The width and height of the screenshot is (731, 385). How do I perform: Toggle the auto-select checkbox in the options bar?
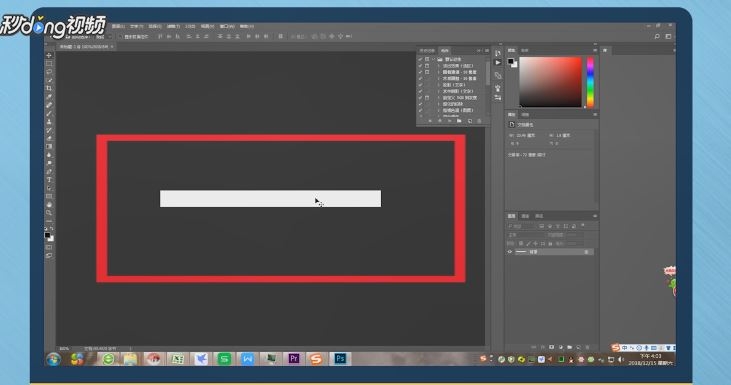tap(120, 36)
